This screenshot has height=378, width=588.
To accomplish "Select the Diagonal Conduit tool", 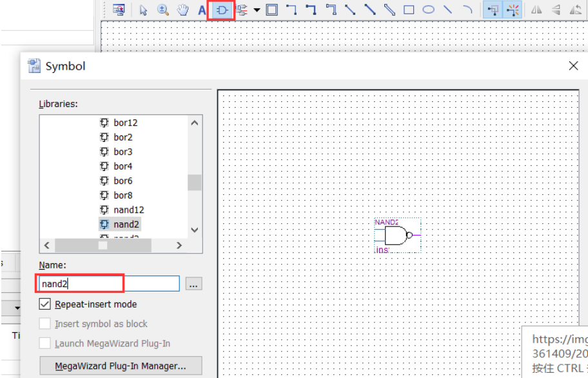I will click(x=389, y=10).
